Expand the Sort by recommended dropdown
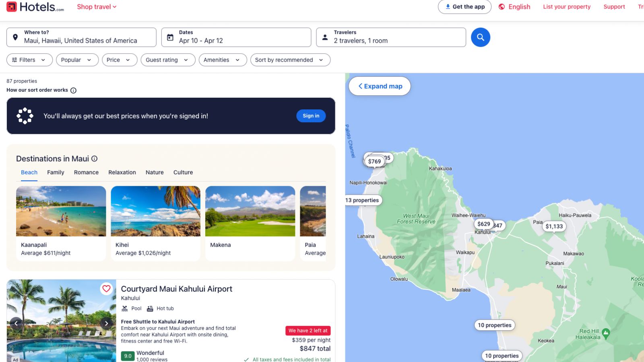Viewport: 644px width, 362px height. (x=290, y=60)
